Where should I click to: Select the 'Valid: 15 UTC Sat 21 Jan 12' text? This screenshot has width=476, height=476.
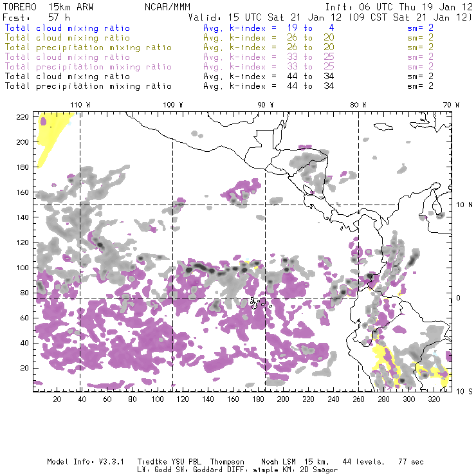[265, 17]
